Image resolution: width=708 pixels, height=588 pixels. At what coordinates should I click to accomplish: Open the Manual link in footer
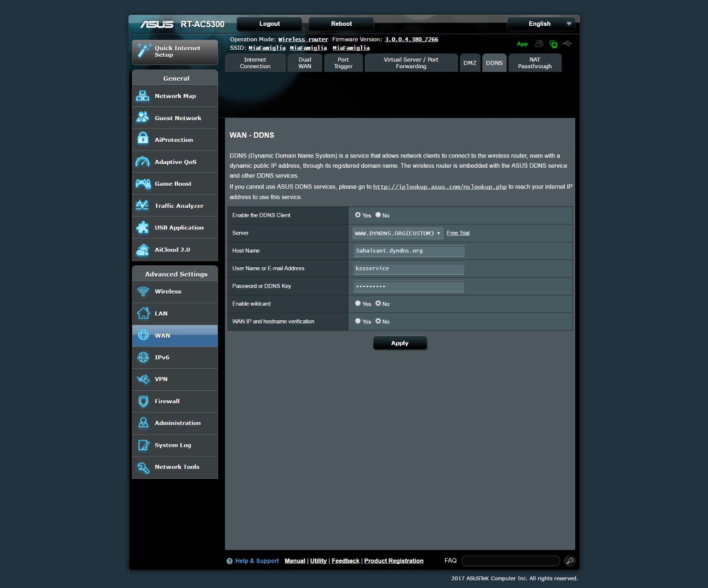[x=295, y=561]
